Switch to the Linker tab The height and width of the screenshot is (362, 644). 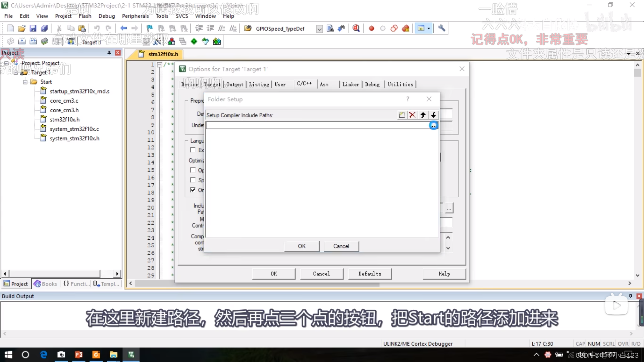[x=351, y=84]
